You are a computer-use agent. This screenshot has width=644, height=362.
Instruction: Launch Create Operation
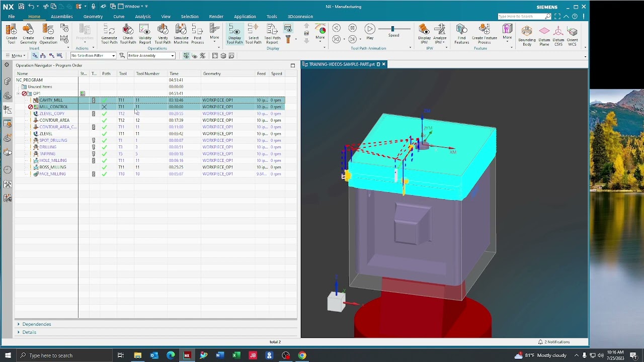(48, 34)
